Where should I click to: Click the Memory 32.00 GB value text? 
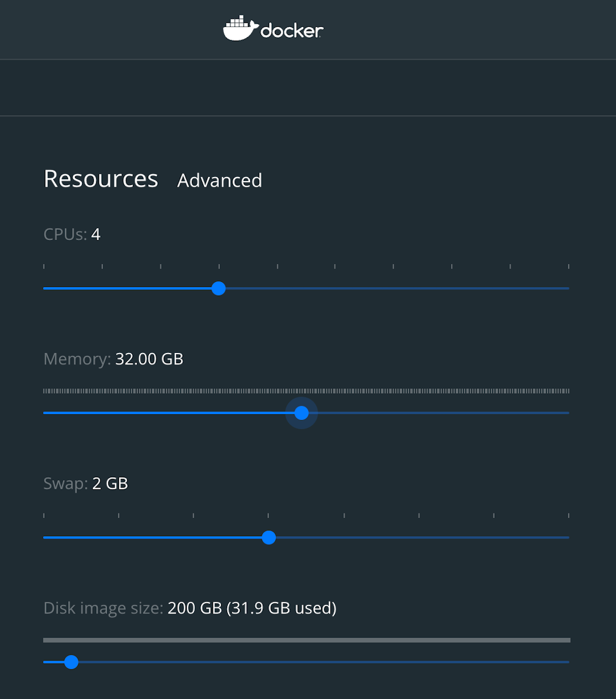[x=149, y=359]
